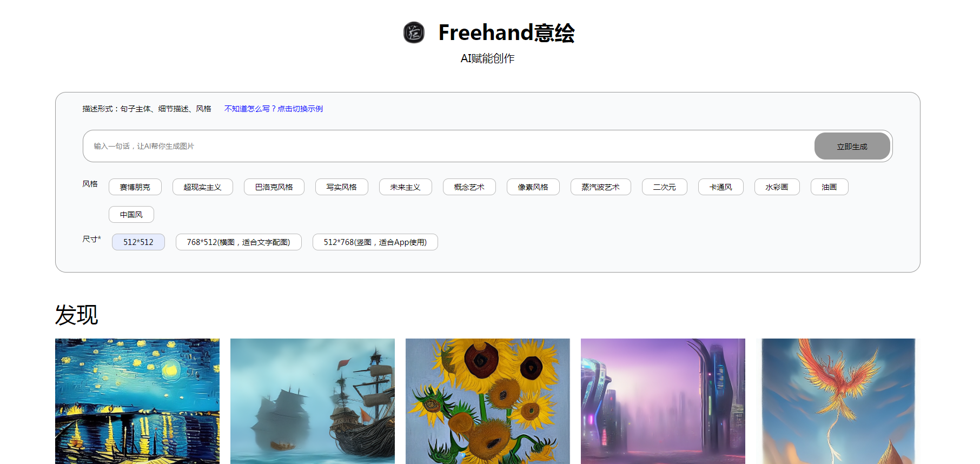Focus the prompt text input field
The height and width of the screenshot is (464, 980).
pyautogui.click(x=449, y=146)
